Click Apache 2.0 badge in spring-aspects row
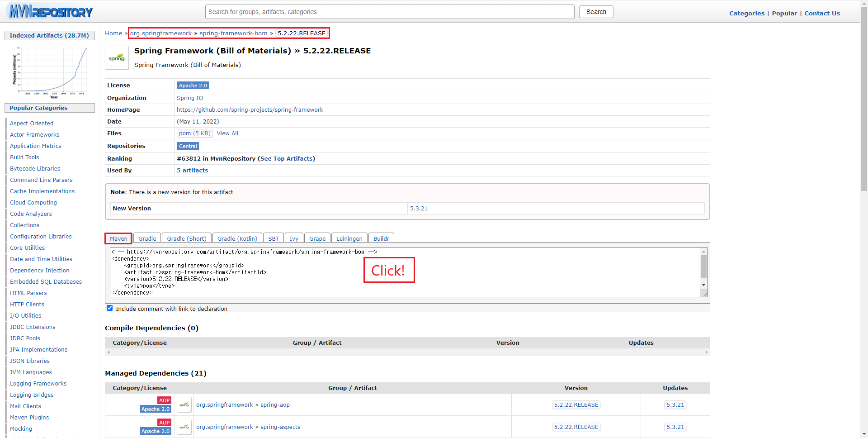The image size is (868, 438). (x=156, y=431)
